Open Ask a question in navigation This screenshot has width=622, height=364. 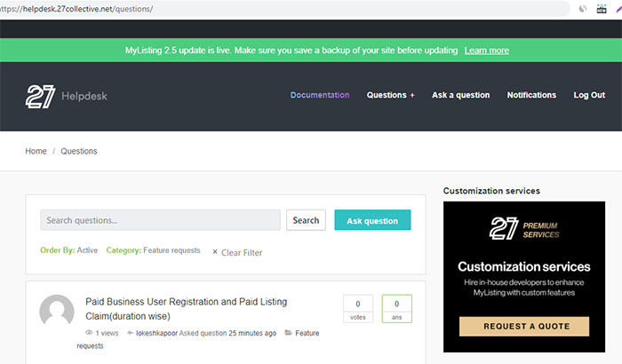pyautogui.click(x=460, y=95)
